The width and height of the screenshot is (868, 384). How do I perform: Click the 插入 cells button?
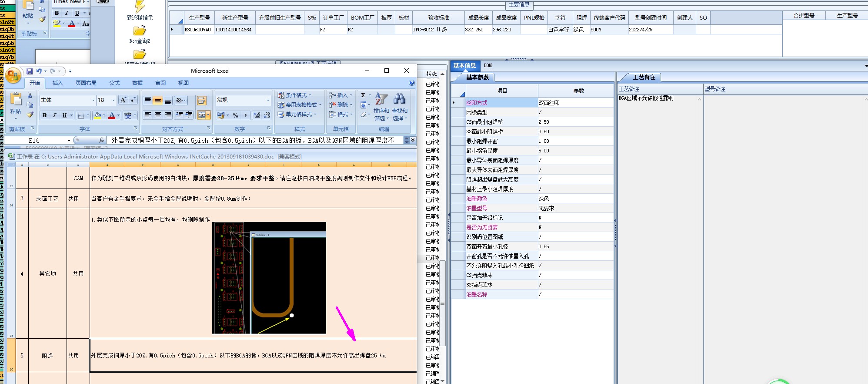[341, 95]
